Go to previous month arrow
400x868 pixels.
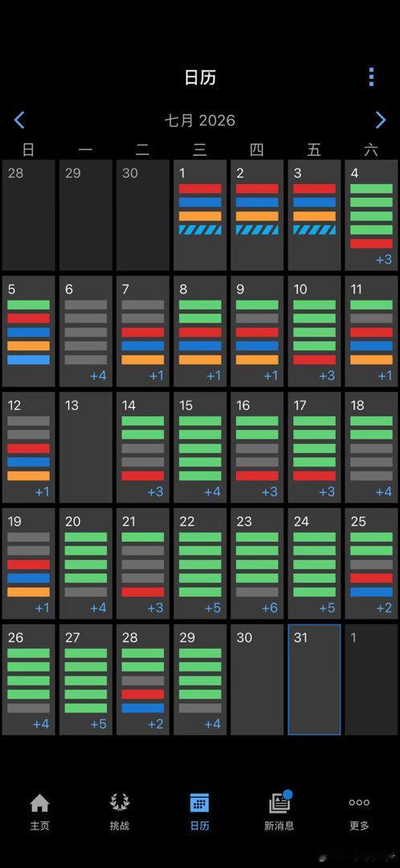pos(19,120)
